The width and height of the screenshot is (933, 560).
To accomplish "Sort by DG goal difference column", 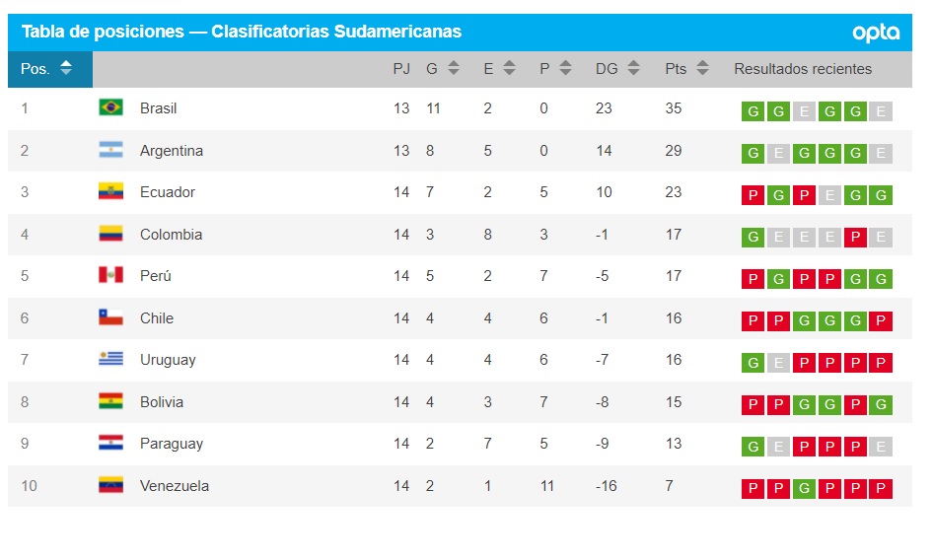I will click(x=633, y=68).
